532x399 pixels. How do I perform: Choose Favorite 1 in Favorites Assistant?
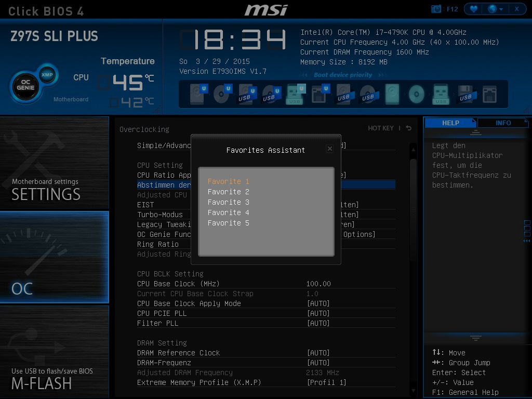[x=229, y=181]
